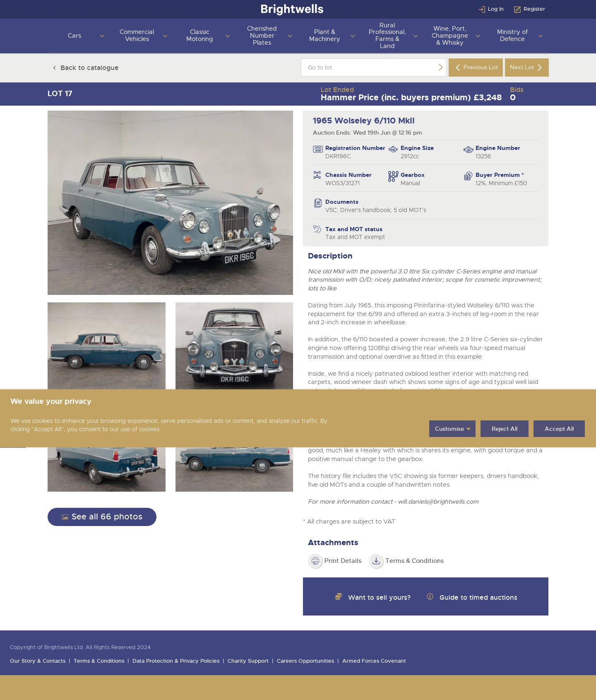
Task: Click the Log In arrow icon
Action: [x=481, y=9]
